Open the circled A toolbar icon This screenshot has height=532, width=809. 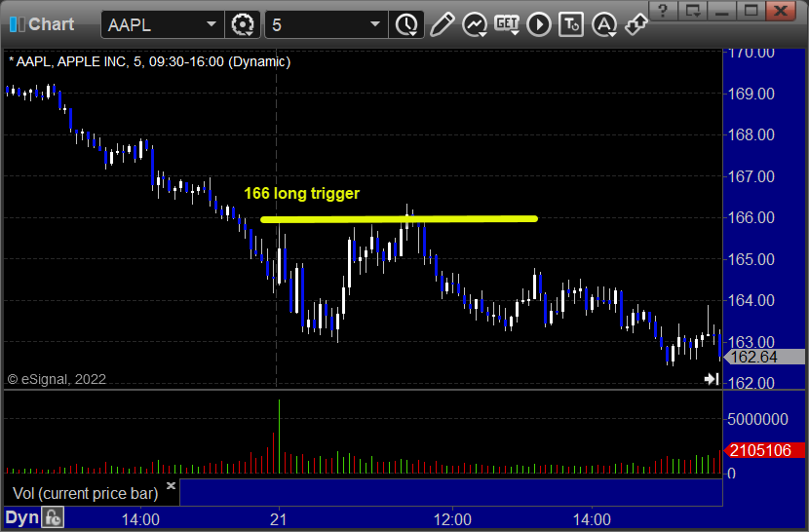tap(604, 24)
